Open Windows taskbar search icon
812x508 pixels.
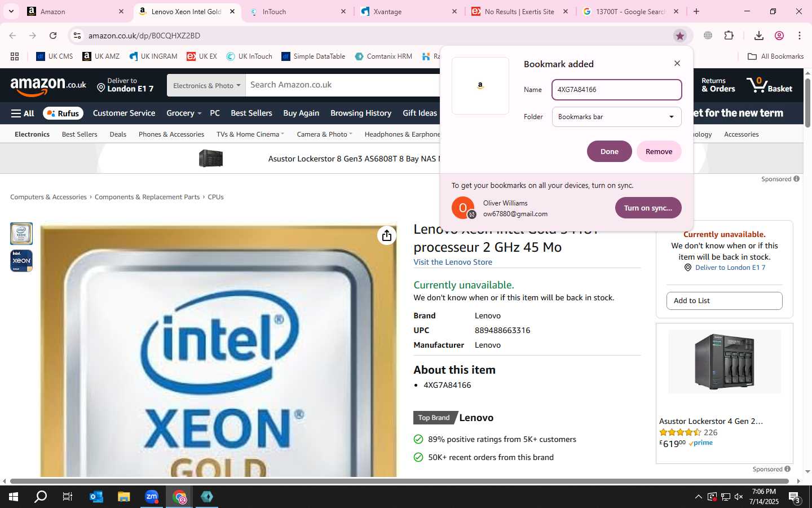pos(41,497)
